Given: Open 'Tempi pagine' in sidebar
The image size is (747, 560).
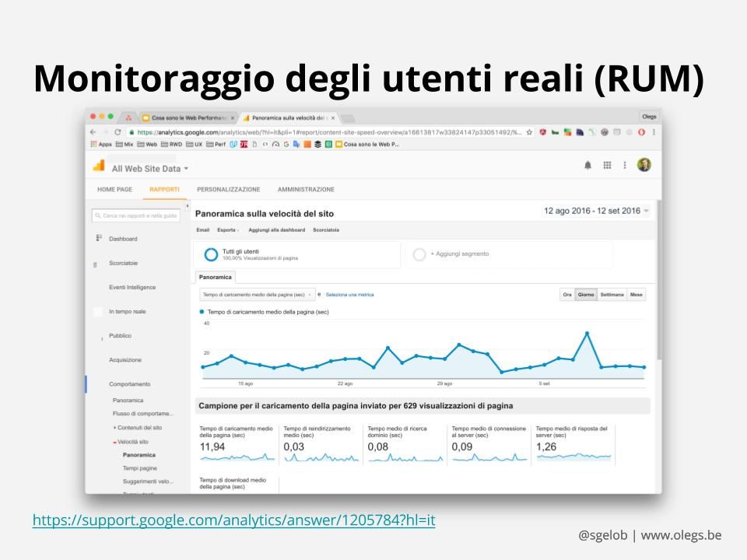Looking at the screenshot, I should pos(140,468).
